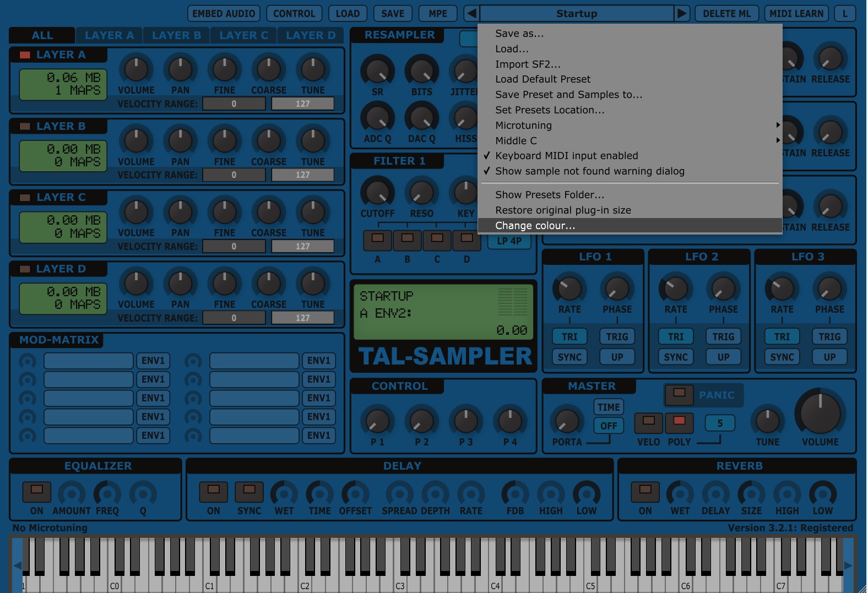The width and height of the screenshot is (868, 593).
Task: Click the No Microtuning status text
Action: pos(50,527)
